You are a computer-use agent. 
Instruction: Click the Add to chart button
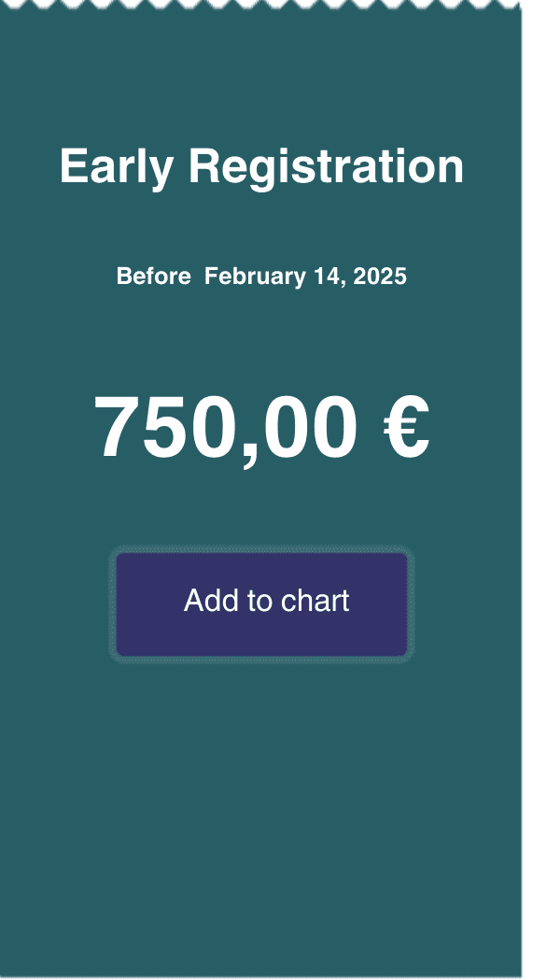click(x=261, y=604)
